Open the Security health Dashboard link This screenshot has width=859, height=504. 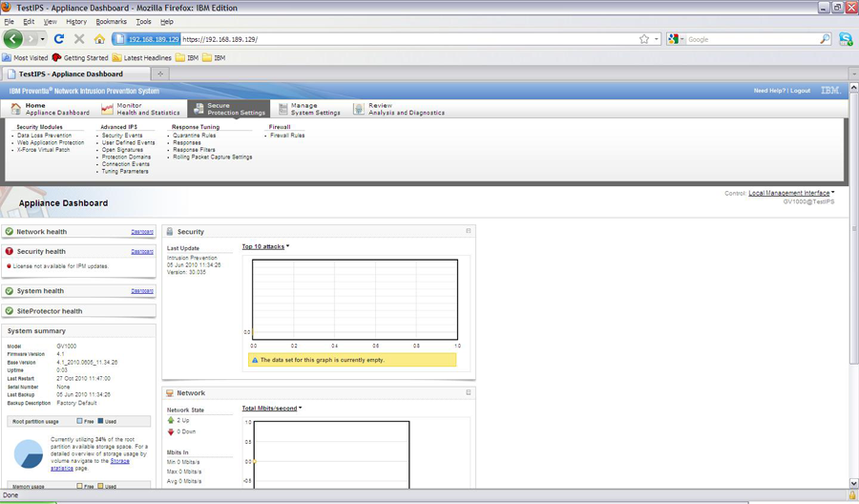[x=142, y=251]
